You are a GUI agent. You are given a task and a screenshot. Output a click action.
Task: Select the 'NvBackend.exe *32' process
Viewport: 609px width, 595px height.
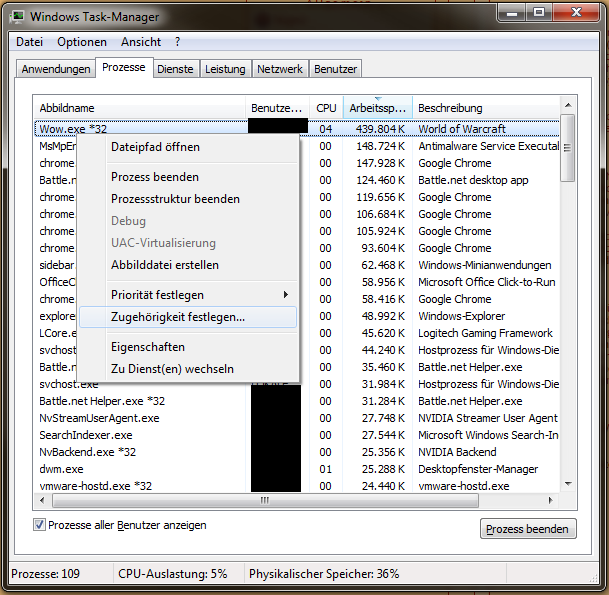click(297, 452)
